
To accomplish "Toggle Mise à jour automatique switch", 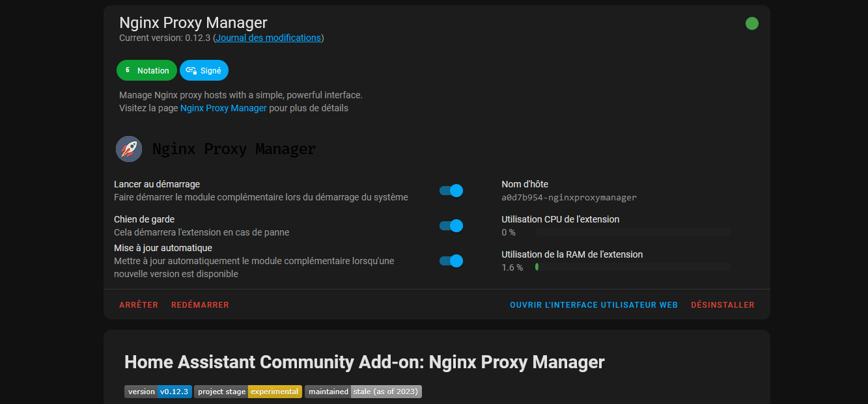I will click(451, 261).
